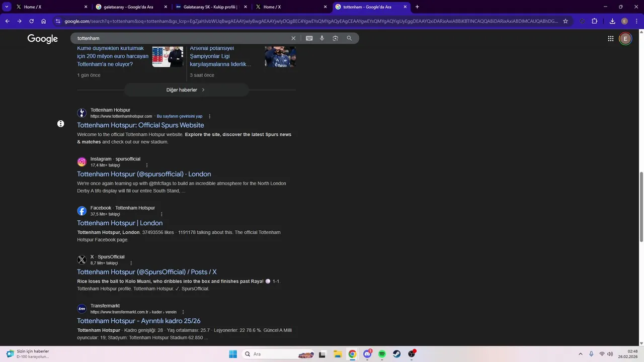Expand Diğer haberler news section
The height and width of the screenshot is (362, 644).
pyautogui.click(x=186, y=90)
